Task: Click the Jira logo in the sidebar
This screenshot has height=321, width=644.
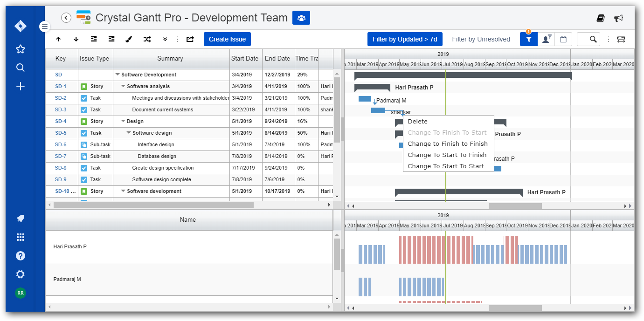Action: [21, 26]
